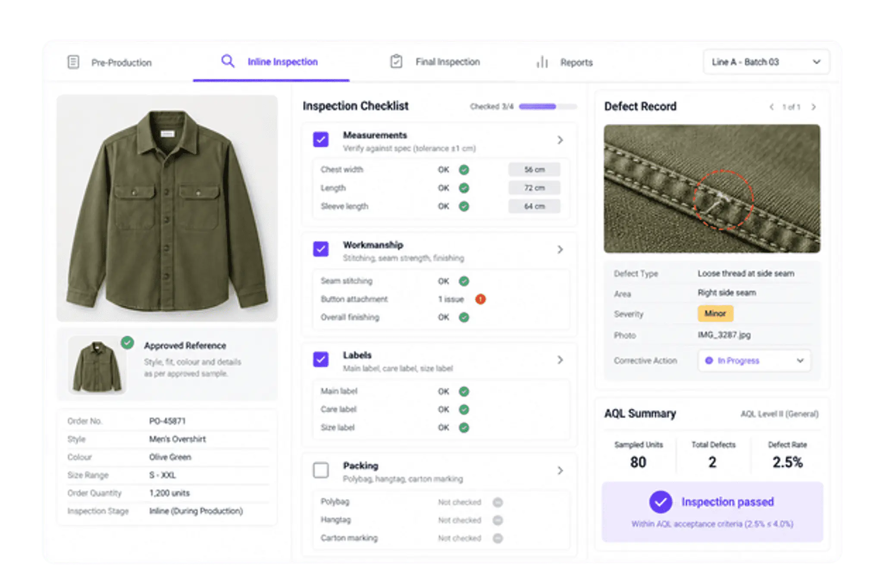Image resolution: width=883 pixels, height=588 pixels.
Task: Click the 56 cm chest width value
Action: 534,170
